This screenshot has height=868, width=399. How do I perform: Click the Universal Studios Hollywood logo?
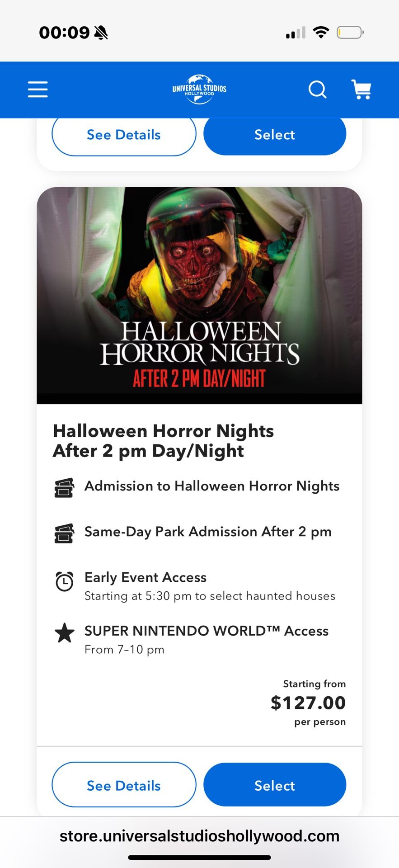coord(199,89)
